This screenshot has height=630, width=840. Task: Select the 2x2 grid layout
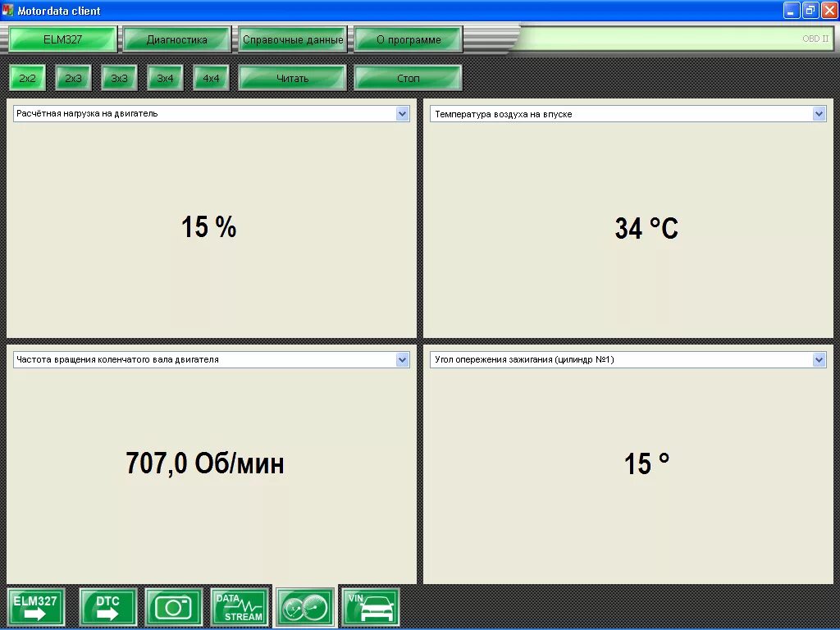[x=27, y=78]
